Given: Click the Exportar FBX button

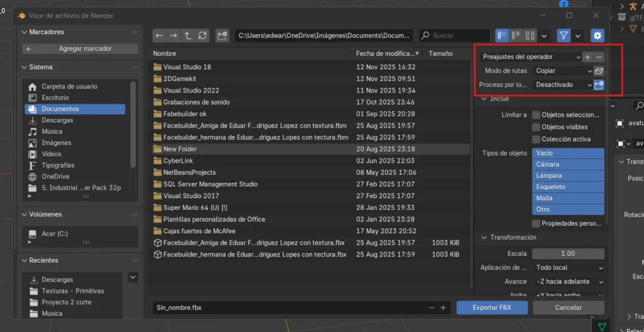Looking at the screenshot, I should tap(492, 307).
